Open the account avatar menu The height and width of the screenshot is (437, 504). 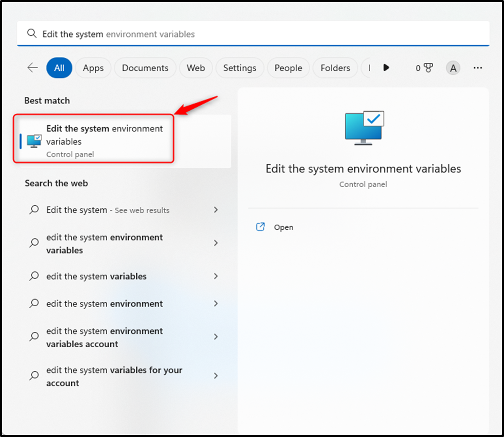pos(453,67)
